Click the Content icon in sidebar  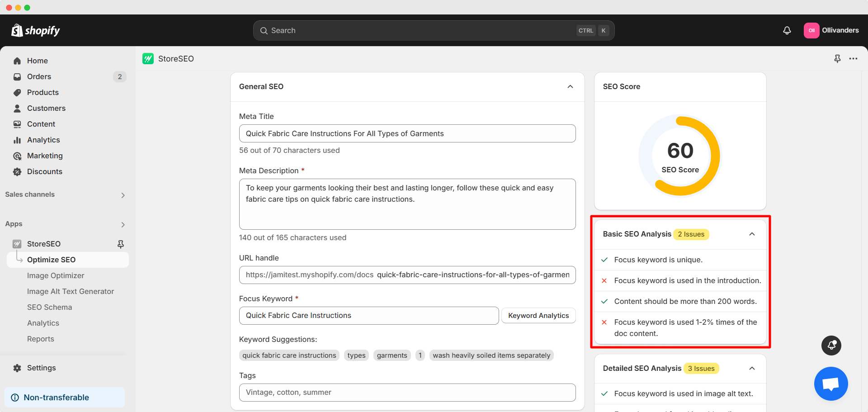click(x=17, y=124)
